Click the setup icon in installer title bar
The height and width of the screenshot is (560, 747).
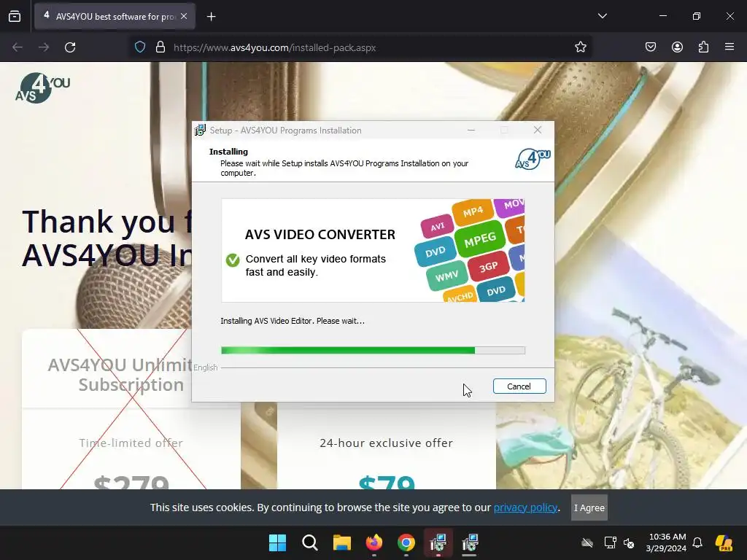click(200, 130)
